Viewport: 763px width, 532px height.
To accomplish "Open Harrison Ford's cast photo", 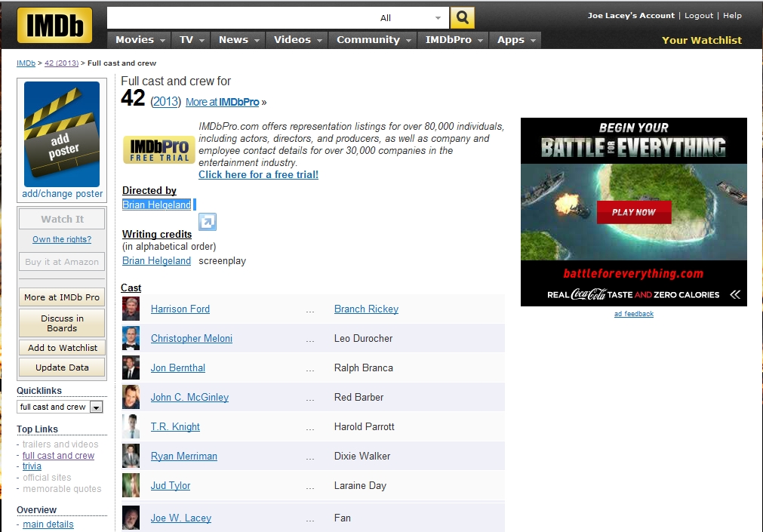I will [131, 309].
